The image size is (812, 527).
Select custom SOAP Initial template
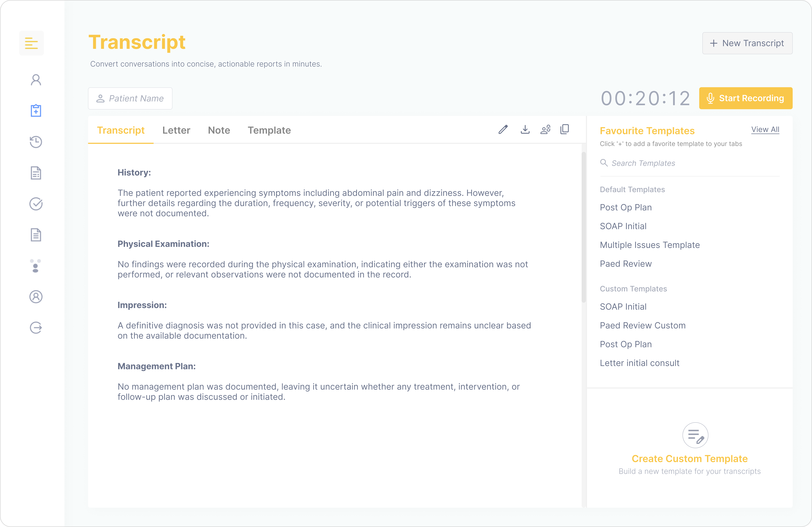click(623, 306)
